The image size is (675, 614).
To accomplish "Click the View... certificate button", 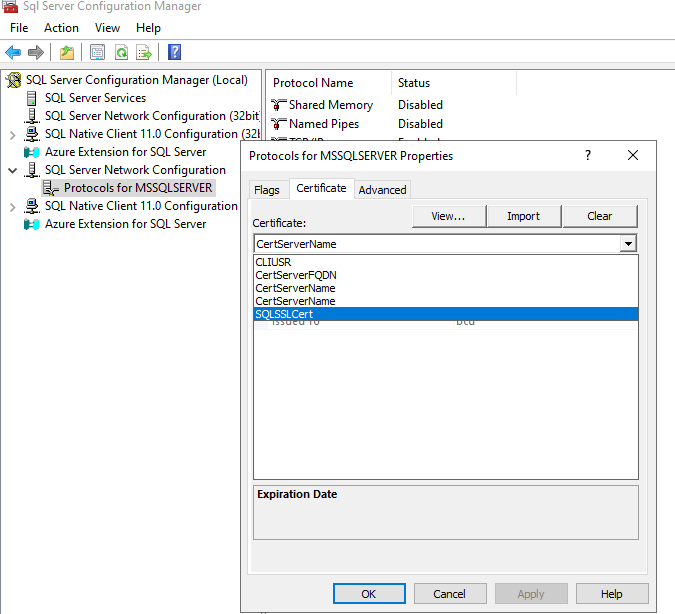I will [448, 216].
